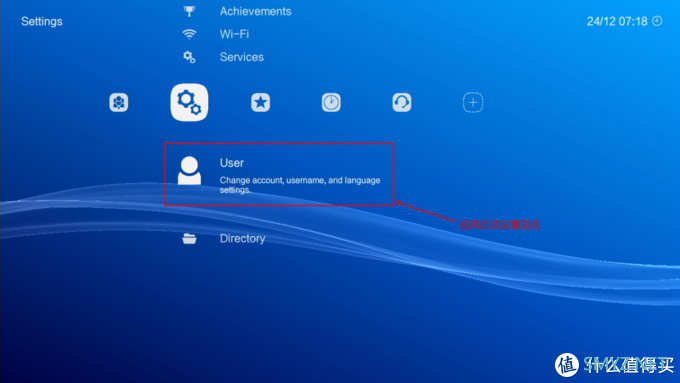Viewport: 680px width, 383px height.
Task: Click the Directory folder icon
Action: pyautogui.click(x=189, y=238)
